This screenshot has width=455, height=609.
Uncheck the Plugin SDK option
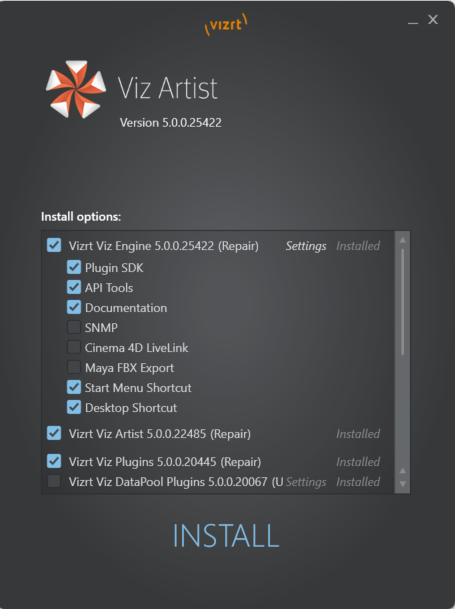coord(74,268)
